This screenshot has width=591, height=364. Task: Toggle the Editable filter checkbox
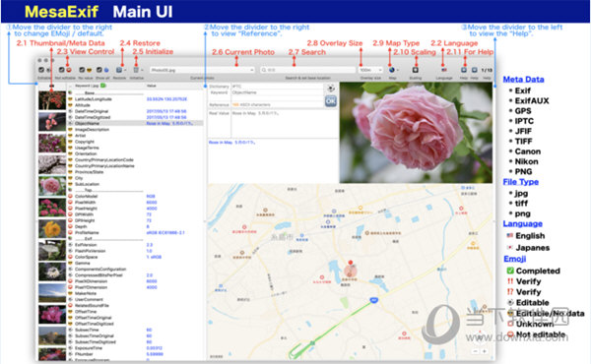41,70
